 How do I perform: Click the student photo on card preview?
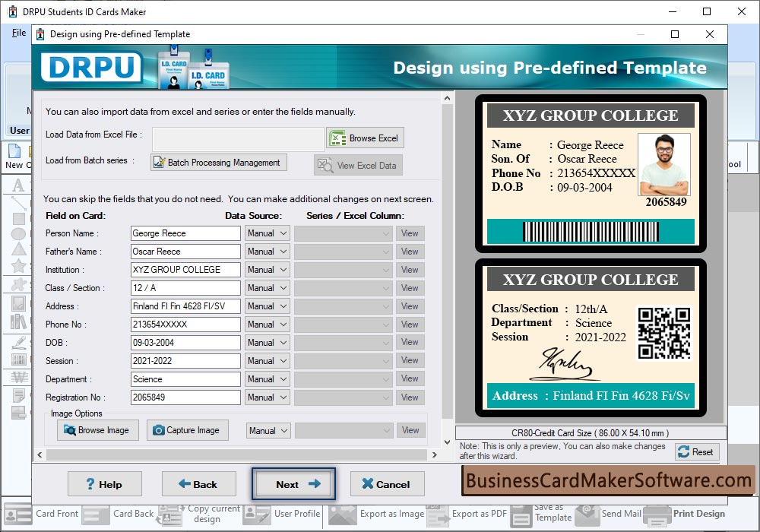[664, 164]
